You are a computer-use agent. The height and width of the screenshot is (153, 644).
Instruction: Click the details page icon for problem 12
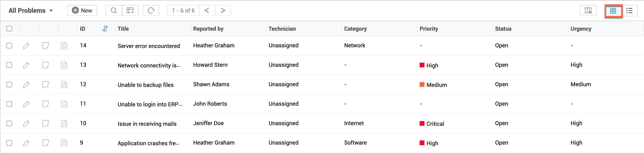point(64,85)
